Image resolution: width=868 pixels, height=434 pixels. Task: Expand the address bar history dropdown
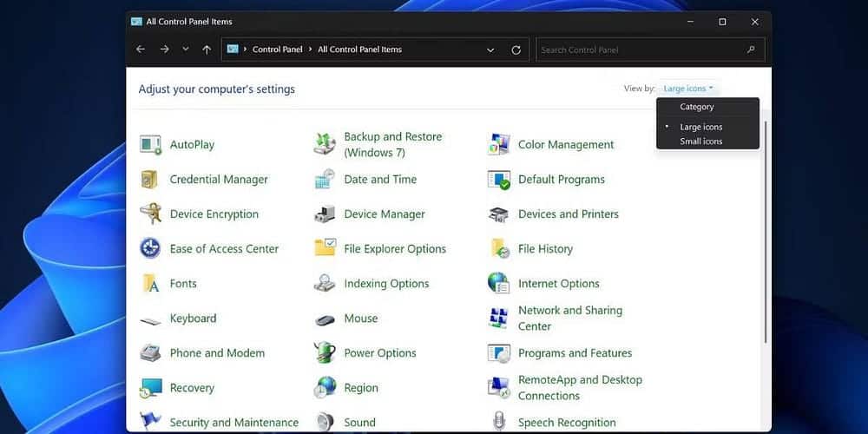[490, 49]
